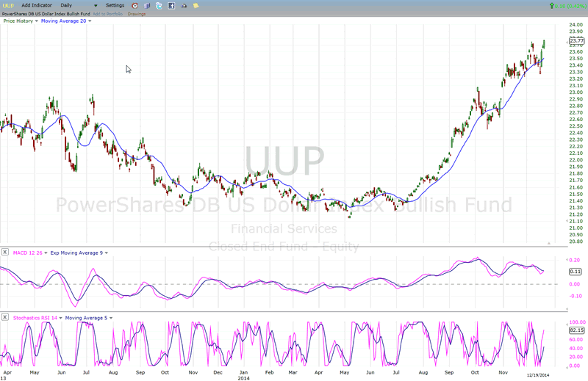Close the Stochastics RSI panel with its X
Screen dimensions: 588x381
[x=4, y=317]
